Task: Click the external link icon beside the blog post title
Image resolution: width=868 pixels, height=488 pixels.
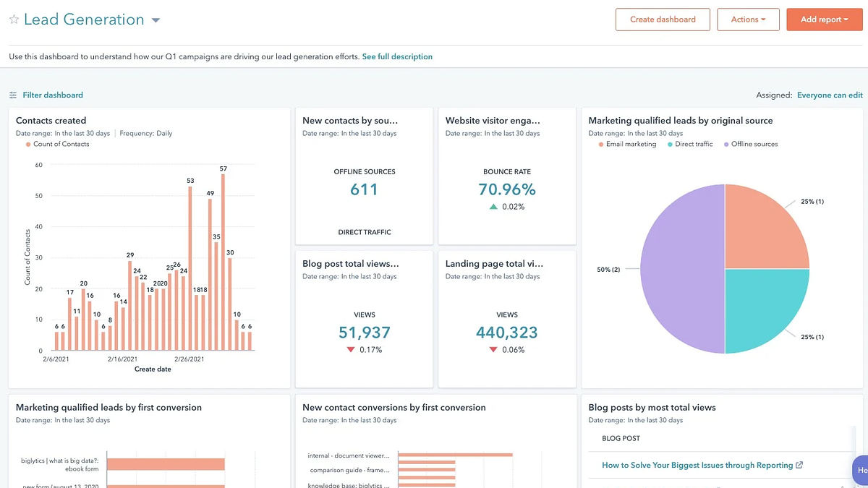Action: (799, 466)
